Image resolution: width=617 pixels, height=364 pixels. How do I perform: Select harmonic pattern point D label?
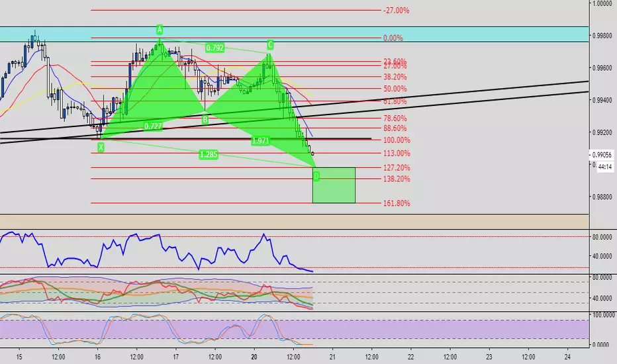(x=316, y=177)
